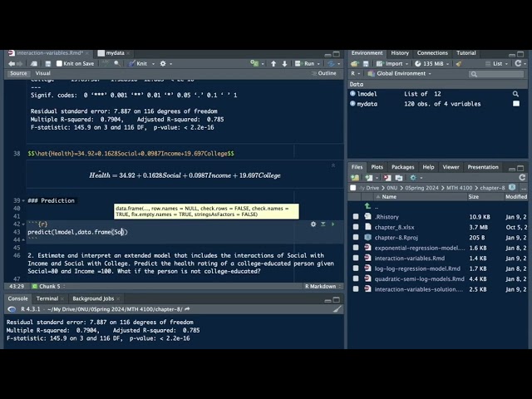
Task: Click broom icon to clear environment objects
Action: click(x=459, y=63)
